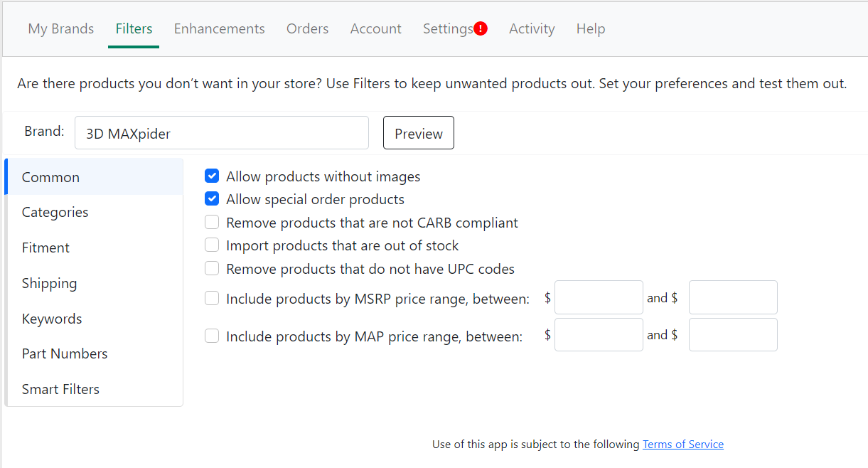Enable Remove products without UPC codes
Screen dimensions: 868x468
[212, 269]
